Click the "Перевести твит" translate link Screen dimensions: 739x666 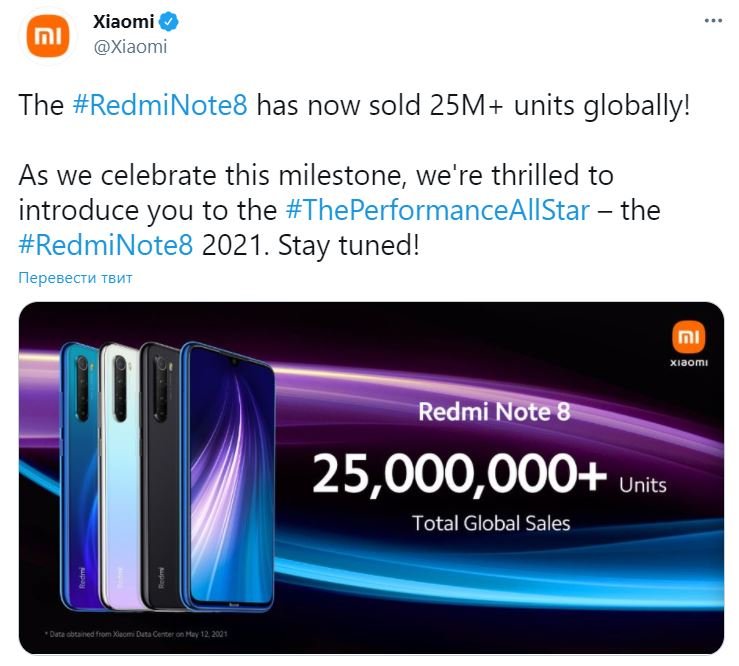pyautogui.click(x=75, y=278)
